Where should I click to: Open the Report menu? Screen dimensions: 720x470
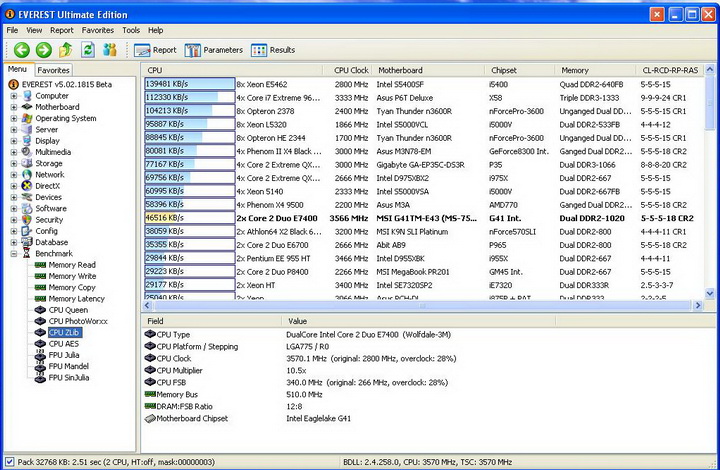[x=62, y=30]
